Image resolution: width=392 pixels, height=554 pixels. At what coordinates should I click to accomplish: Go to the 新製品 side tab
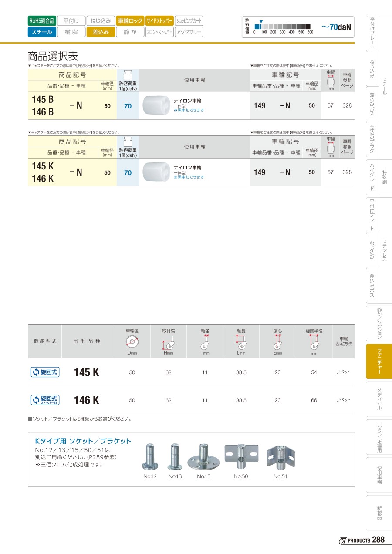379,512
